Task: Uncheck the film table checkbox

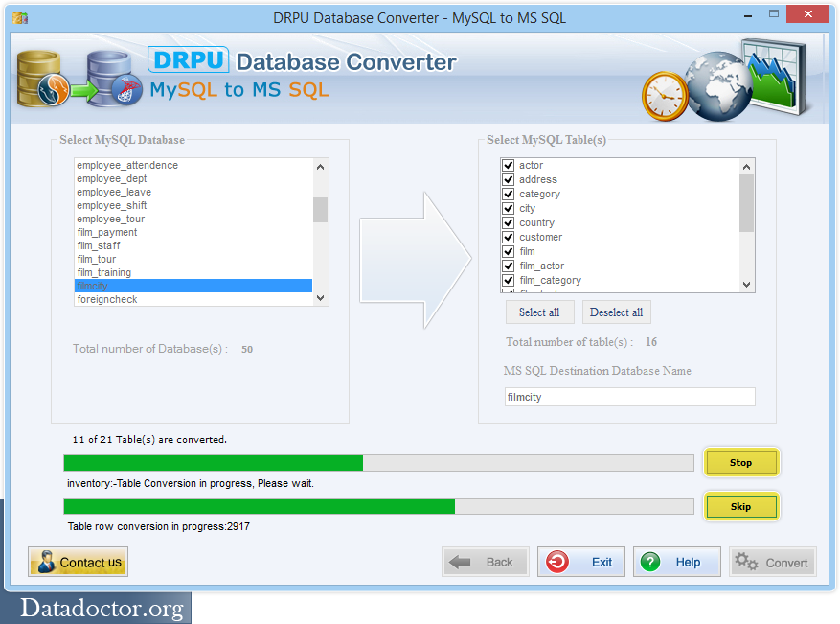Action: coord(509,251)
